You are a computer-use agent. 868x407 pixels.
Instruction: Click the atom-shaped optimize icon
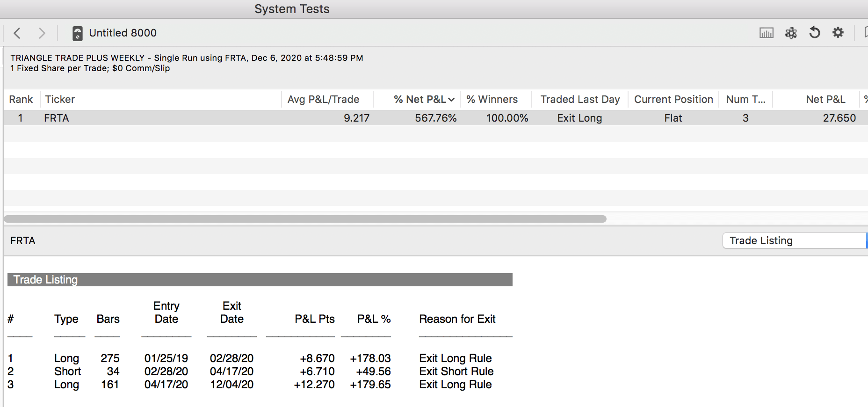pos(791,33)
